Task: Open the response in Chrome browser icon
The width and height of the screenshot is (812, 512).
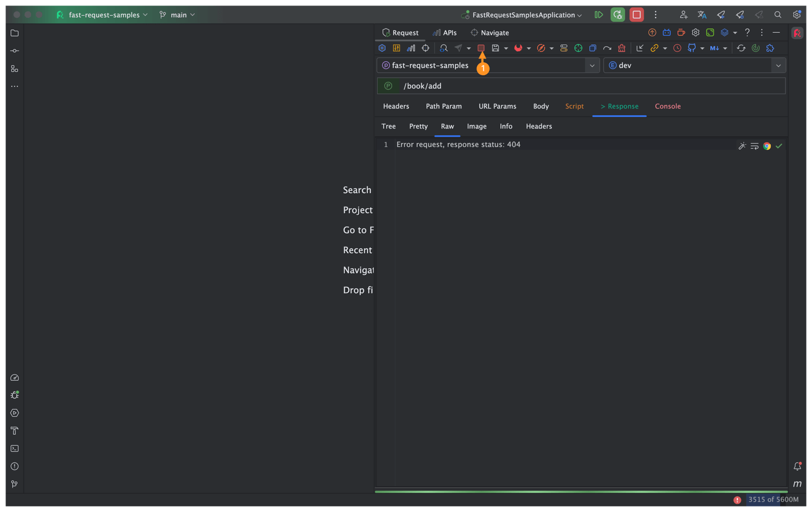Action: click(x=767, y=146)
